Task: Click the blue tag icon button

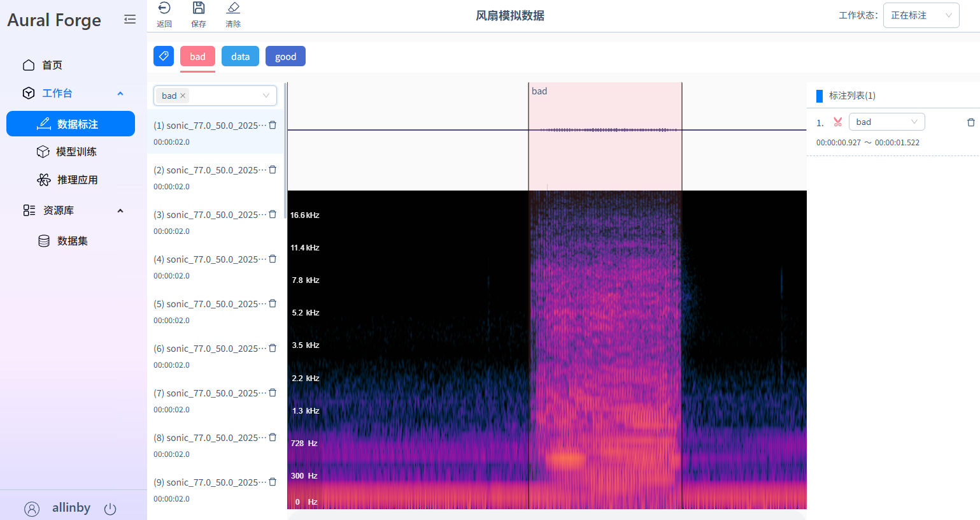Action: pos(164,56)
